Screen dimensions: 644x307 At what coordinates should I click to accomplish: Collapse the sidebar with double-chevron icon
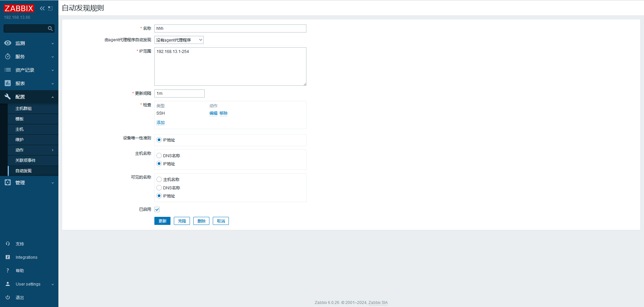(42, 8)
